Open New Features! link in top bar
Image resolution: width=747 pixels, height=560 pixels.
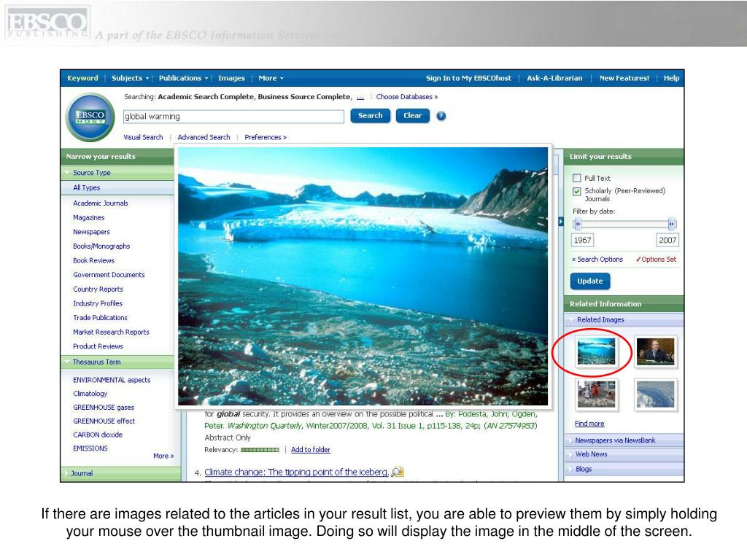point(624,78)
